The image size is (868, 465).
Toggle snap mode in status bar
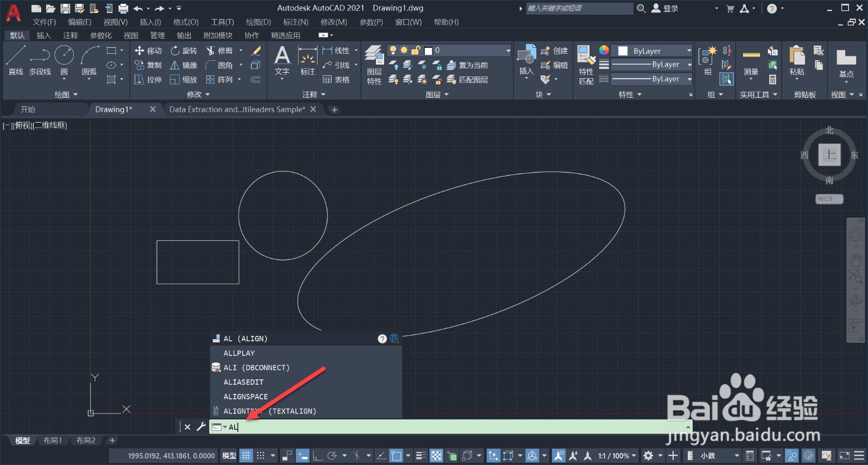click(261, 456)
